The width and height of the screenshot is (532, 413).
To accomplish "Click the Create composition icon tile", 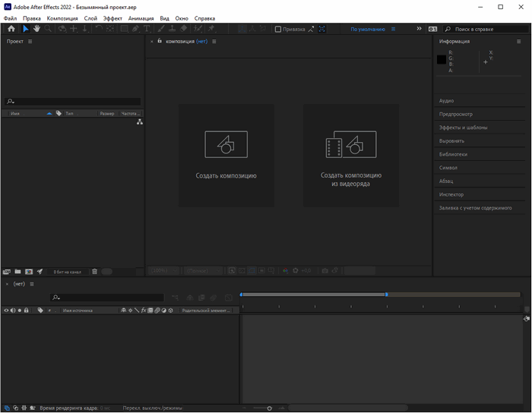I will coord(226,155).
